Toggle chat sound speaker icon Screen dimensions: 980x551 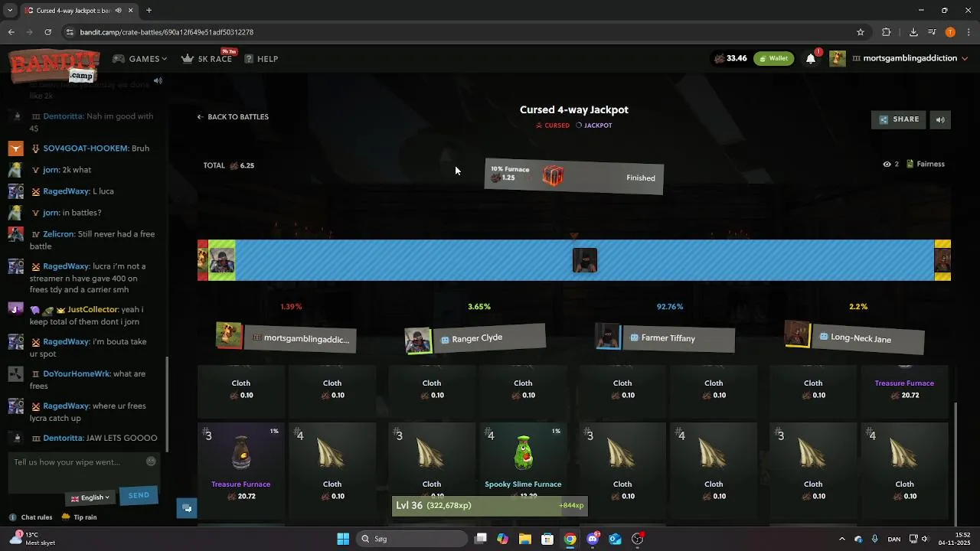pos(158,80)
